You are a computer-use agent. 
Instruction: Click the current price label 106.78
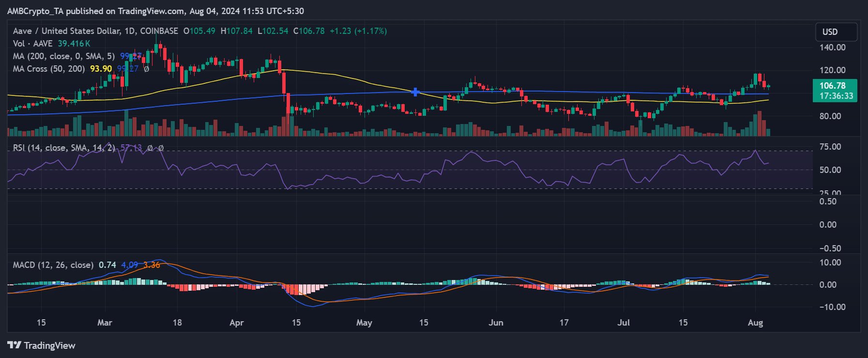pos(832,86)
